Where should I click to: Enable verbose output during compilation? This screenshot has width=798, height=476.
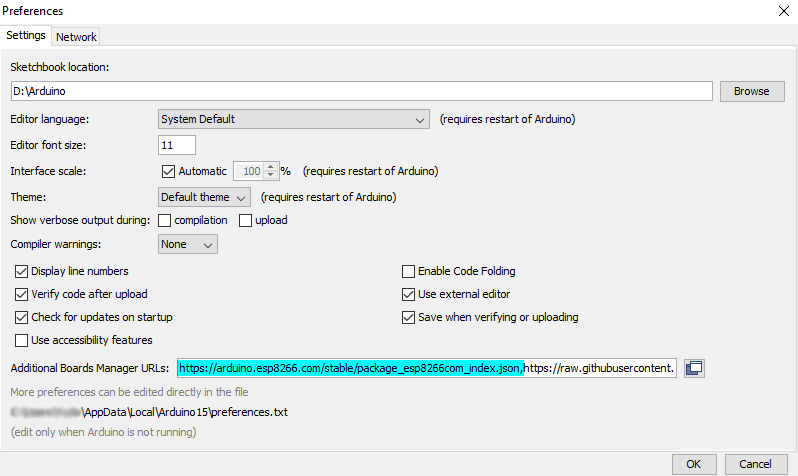pos(165,220)
